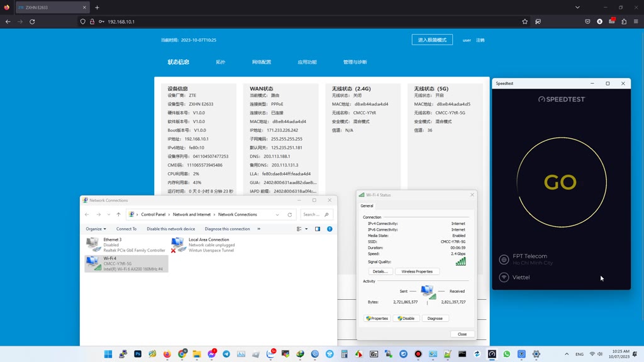644x362 pixels.
Task: Expand the Organize dropdown menu
Action: pyautogui.click(x=96, y=229)
